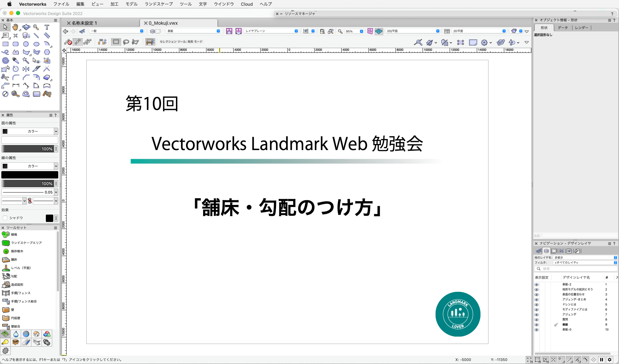Select the Regular Polygon hexagon tool

pyautogui.click(x=47, y=52)
